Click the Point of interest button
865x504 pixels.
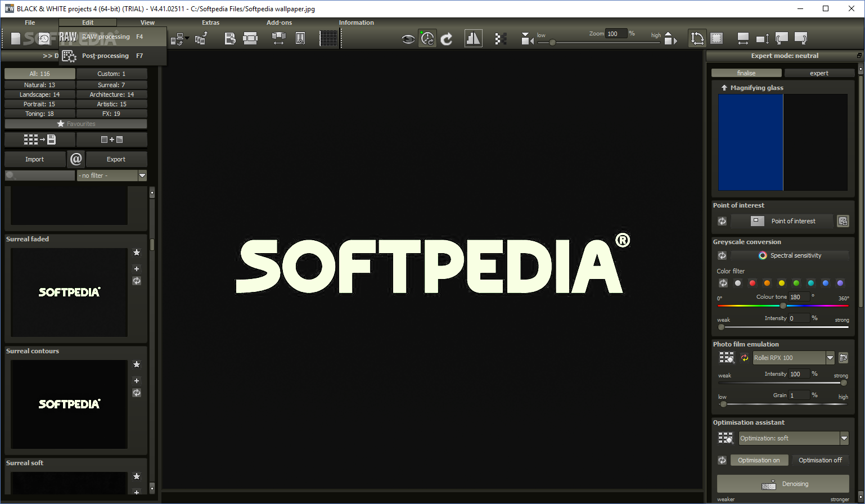click(x=782, y=221)
